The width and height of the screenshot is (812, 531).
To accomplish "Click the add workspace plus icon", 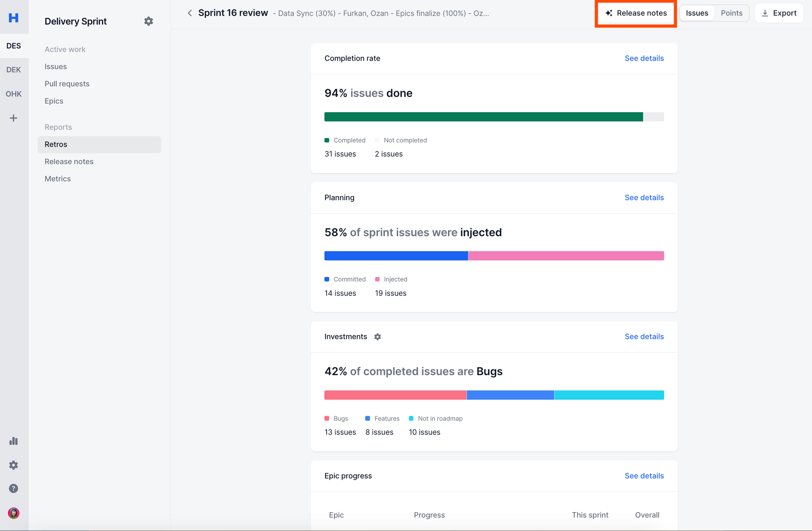I will point(13,118).
